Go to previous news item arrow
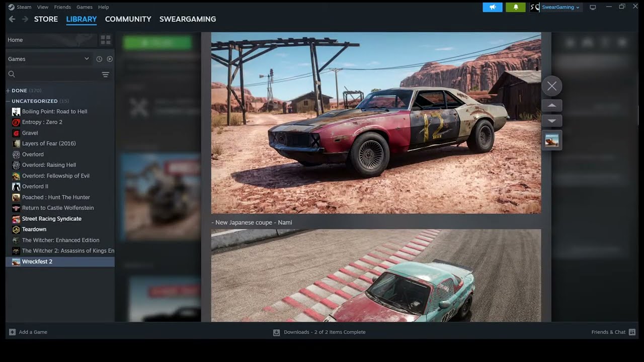 coord(552,106)
